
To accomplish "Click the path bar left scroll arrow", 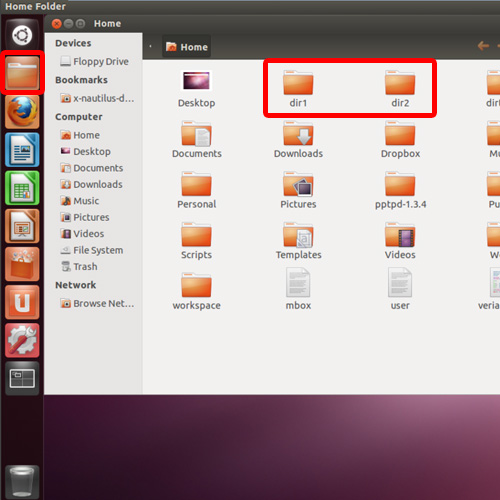I will (150, 46).
